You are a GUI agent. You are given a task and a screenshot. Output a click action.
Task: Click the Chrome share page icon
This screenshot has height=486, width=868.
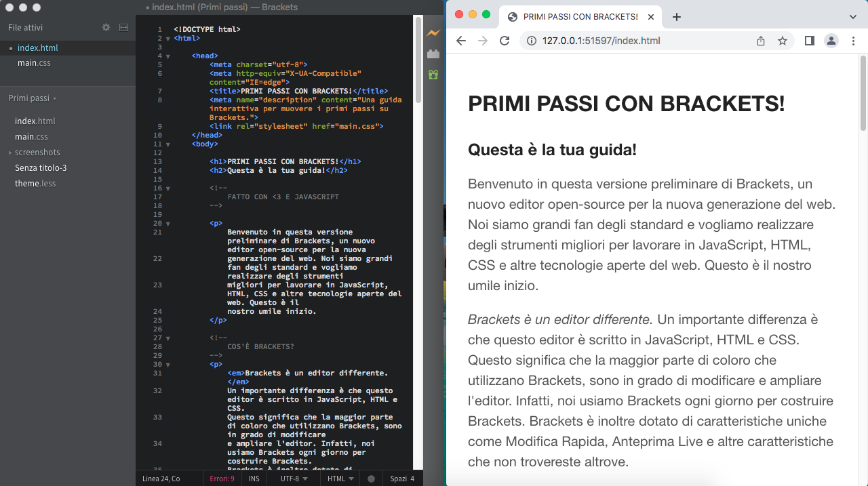[761, 41]
